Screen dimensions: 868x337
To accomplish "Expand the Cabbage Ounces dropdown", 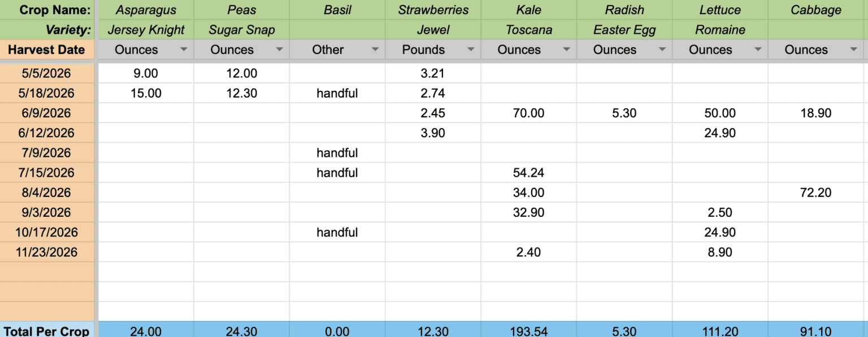I will tap(853, 50).
